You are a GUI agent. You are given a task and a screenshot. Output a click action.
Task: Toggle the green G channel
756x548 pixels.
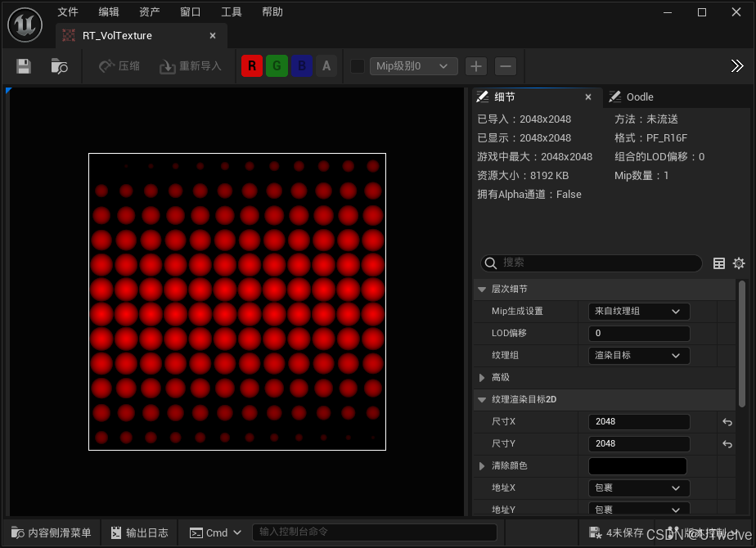(277, 66)
